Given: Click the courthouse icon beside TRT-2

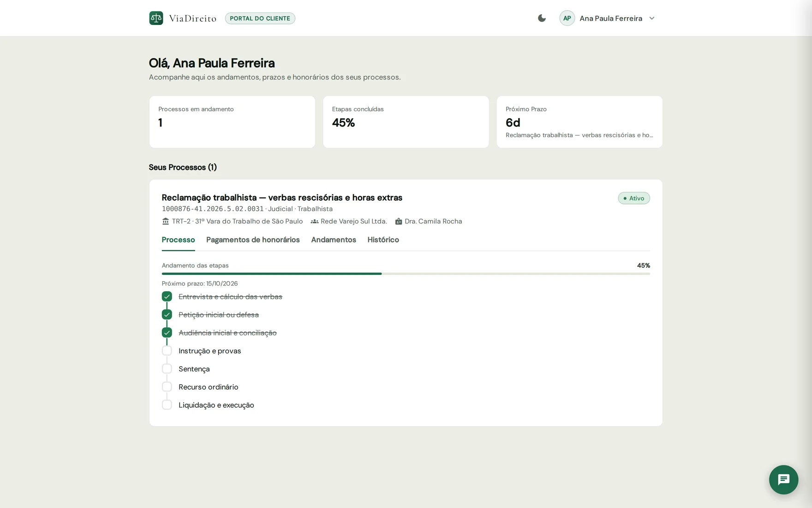Looking at the screenshot, I should pos(166,221).
